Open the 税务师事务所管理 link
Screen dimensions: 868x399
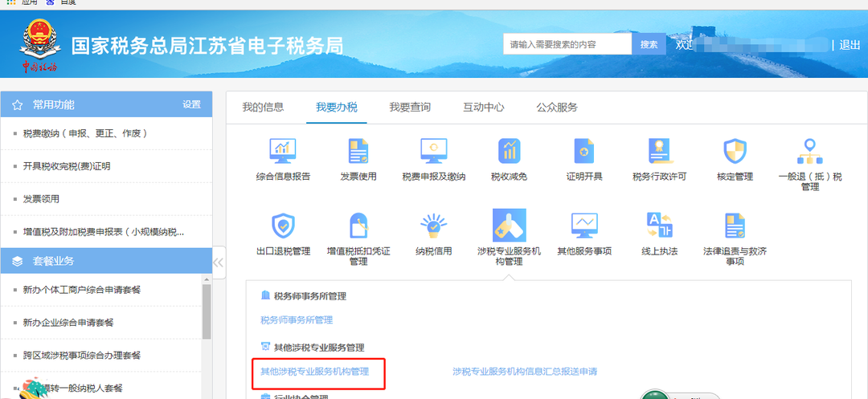pos(296,320)
